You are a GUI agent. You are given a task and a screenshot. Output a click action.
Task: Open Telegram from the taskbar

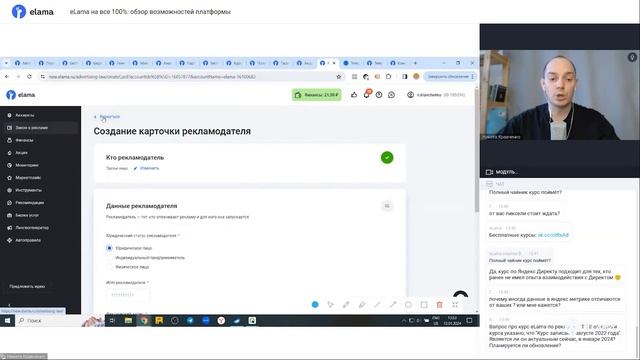tap(190, 321)
